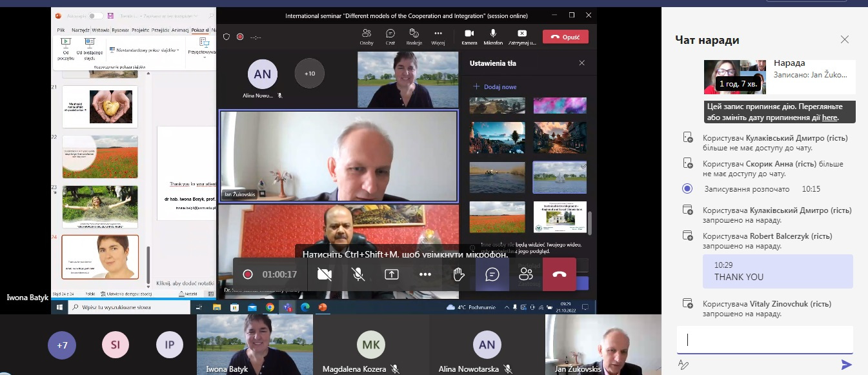Open Reakcje reactions in the shared Teams toolbar
Viewport: 868px width, 375px height.
(x=414, y=36)
